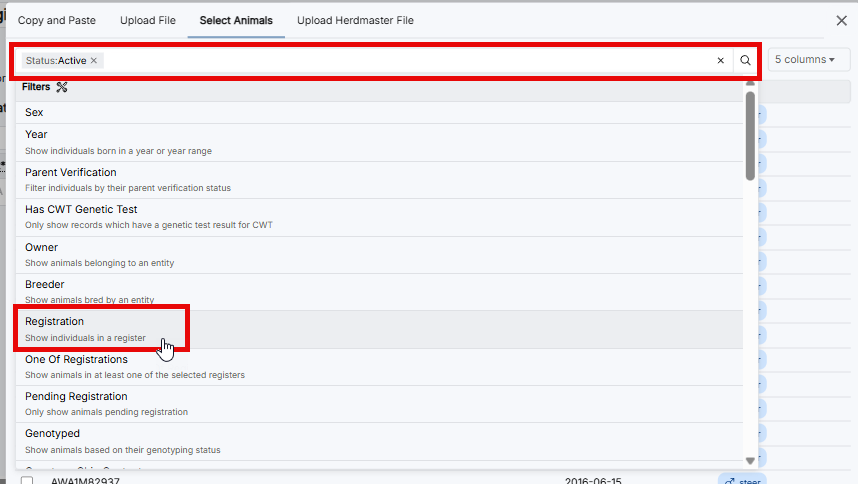Pick the Parent Verification filter
858x484 pixels.
(x=70, y=173)
